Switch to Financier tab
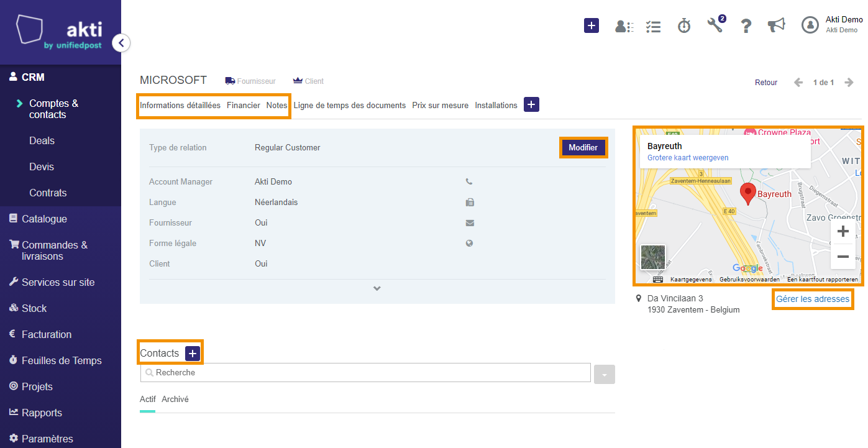Screen dimensions: 868x448 [x=244, y=105]
